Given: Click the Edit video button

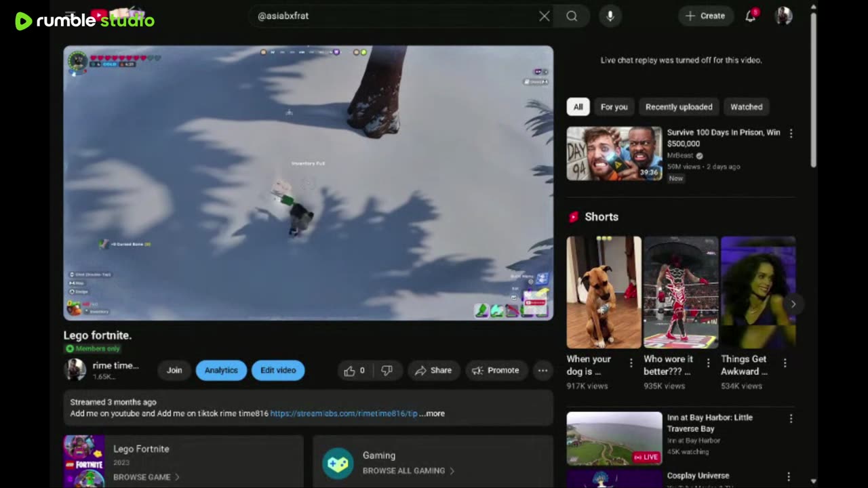Looking at the screenshot, I should pos(278,370).
